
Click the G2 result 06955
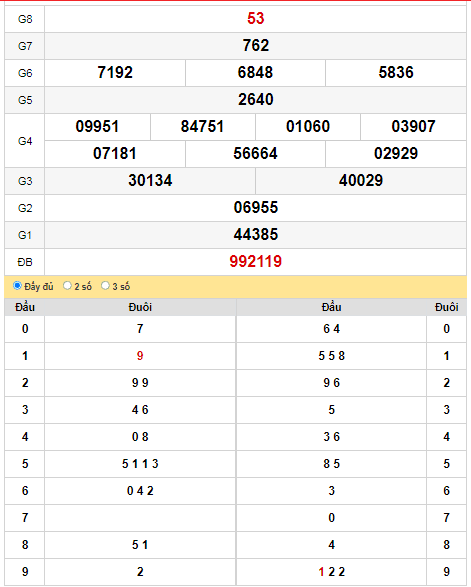(256, 207)
